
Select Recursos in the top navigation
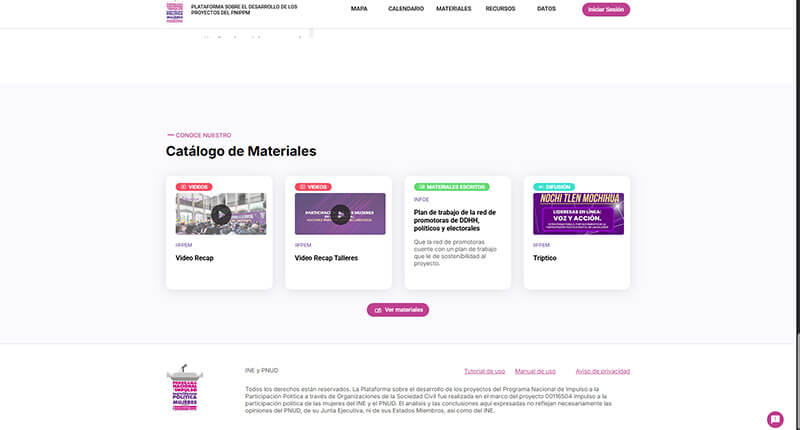500,9
